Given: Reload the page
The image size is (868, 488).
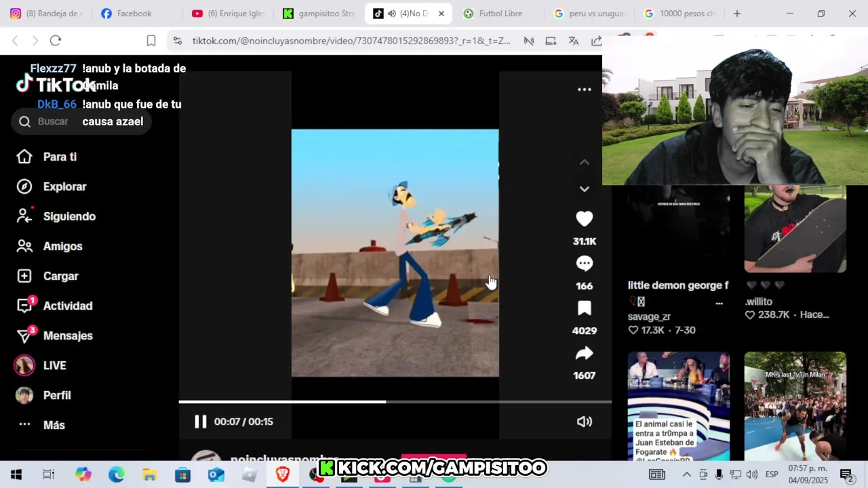Looking at the screenshot, I should pos(56,41).
